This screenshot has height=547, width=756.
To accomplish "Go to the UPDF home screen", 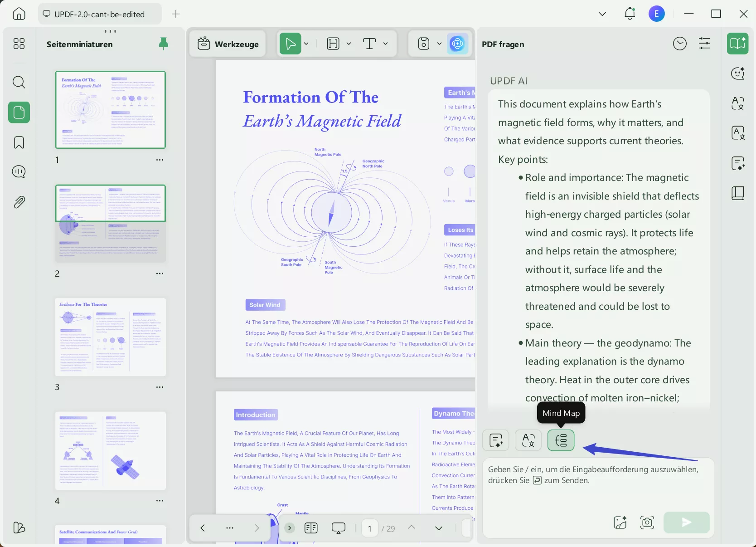I will pyautogui.click(x=19, y=14).
